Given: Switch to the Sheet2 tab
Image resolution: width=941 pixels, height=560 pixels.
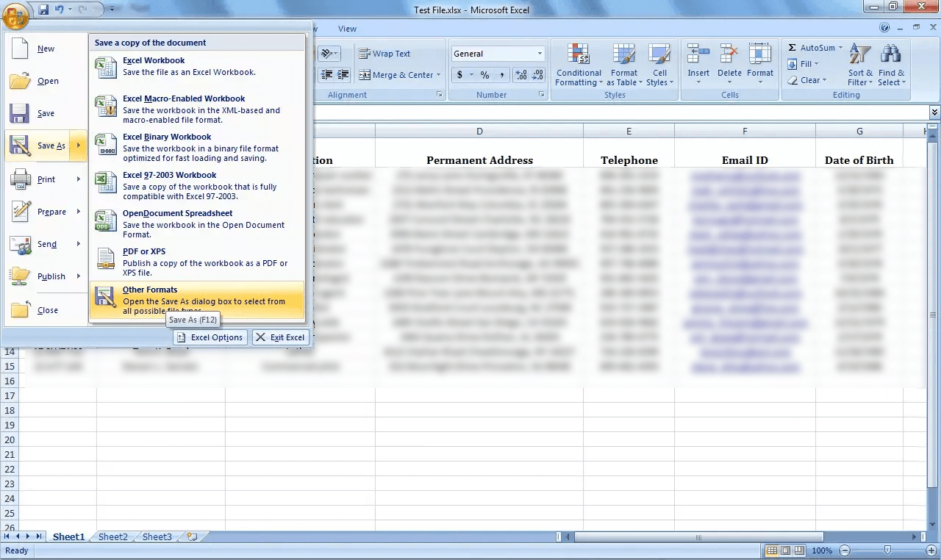Looking at the screenshot, I should point(112,536).
